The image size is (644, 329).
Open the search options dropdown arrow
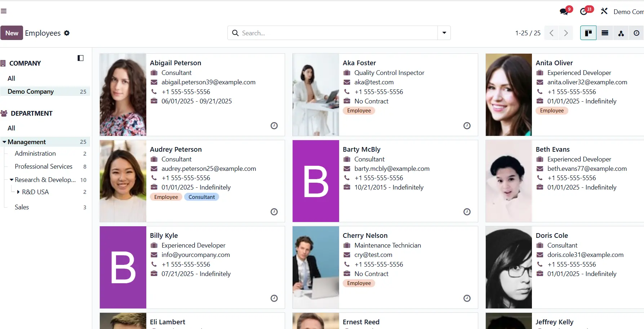pos(444,33)
